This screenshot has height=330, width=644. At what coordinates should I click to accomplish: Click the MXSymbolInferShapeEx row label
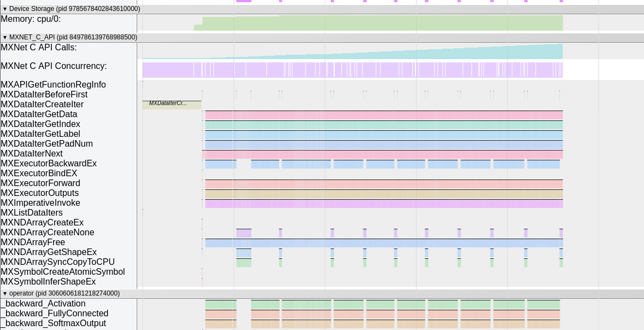point(49,282)
